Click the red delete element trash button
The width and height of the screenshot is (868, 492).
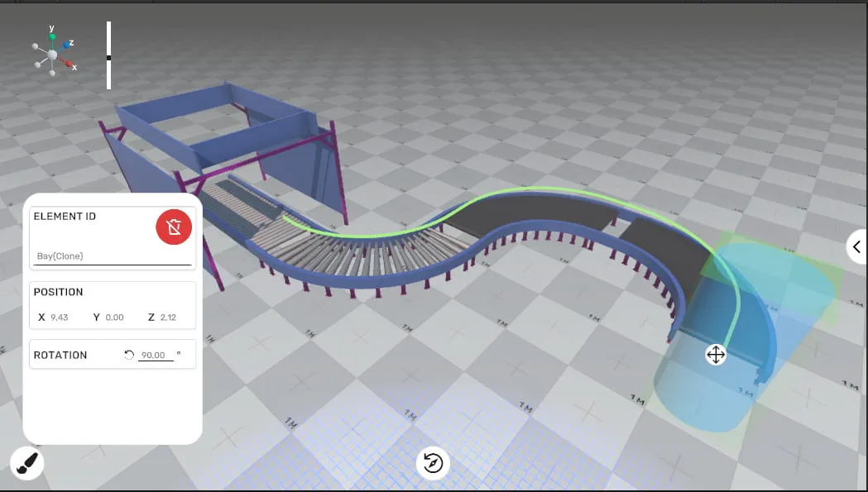174,227
